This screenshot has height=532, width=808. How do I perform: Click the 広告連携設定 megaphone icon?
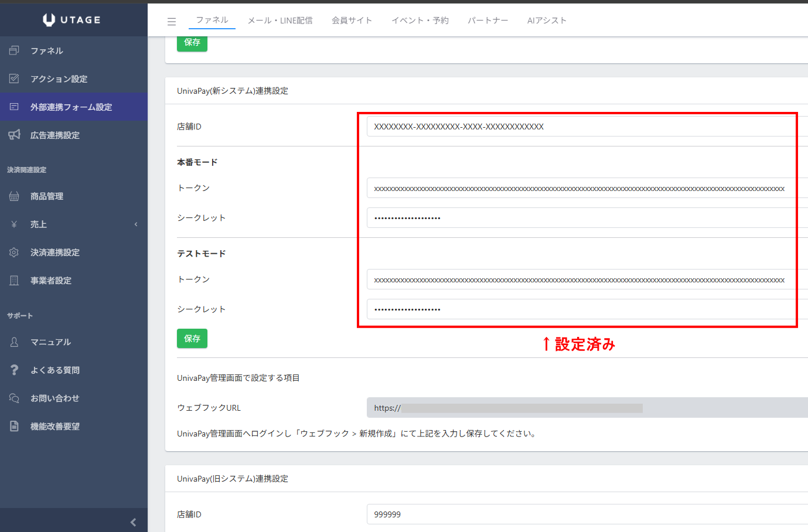tap(15, 135)
